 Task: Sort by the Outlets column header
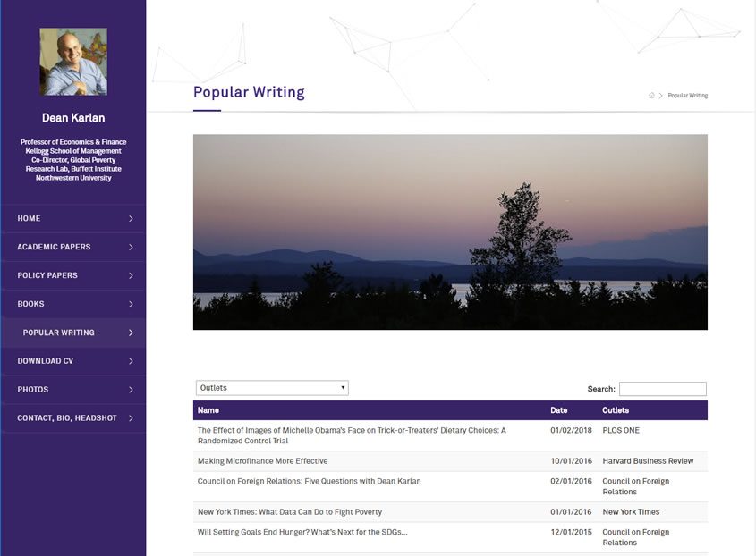coord(616,410)
